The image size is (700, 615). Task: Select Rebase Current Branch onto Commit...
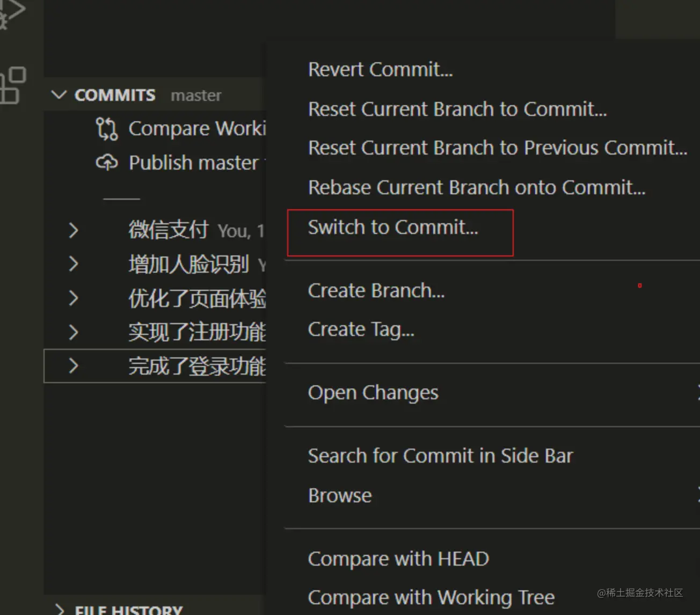coord(477,188)
